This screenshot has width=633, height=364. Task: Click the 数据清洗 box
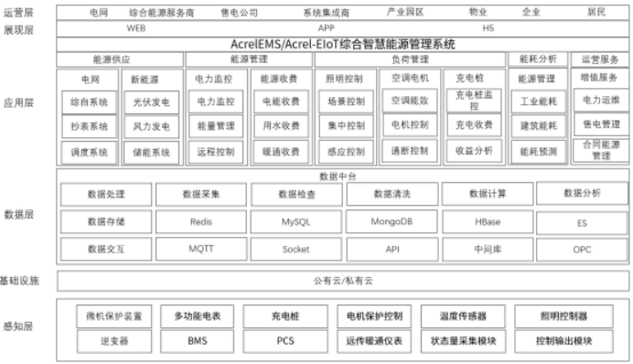pos(392,194)
